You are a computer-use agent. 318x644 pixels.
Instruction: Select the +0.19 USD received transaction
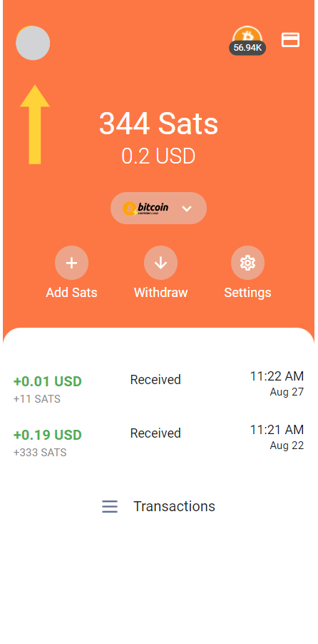(159, 441)
